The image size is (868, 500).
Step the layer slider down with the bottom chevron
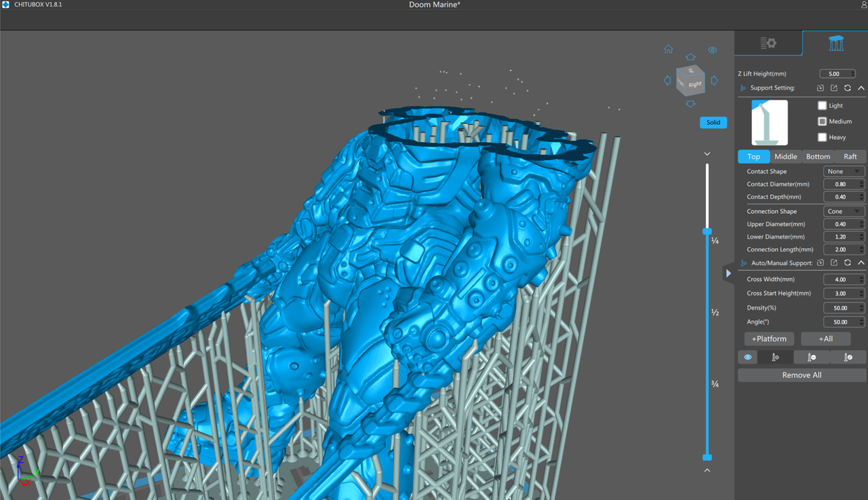707,470
